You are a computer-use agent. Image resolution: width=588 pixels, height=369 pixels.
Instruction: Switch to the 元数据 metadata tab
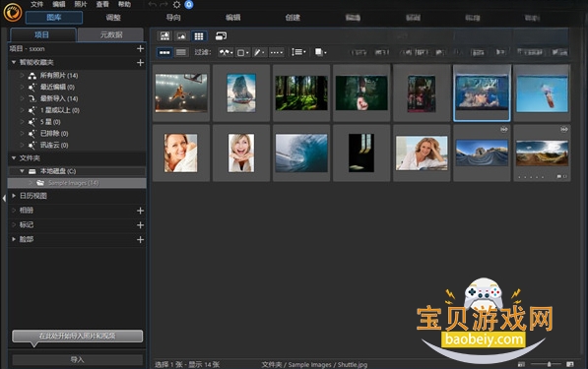click(111, 34)
